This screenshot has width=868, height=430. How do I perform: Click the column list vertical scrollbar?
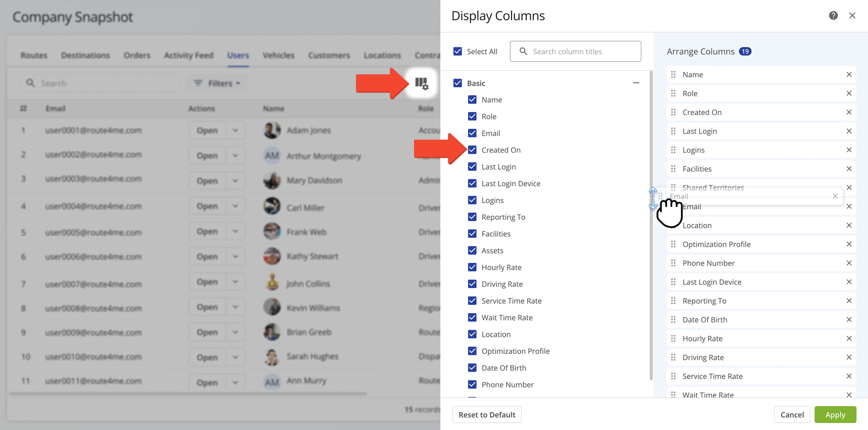651,225
